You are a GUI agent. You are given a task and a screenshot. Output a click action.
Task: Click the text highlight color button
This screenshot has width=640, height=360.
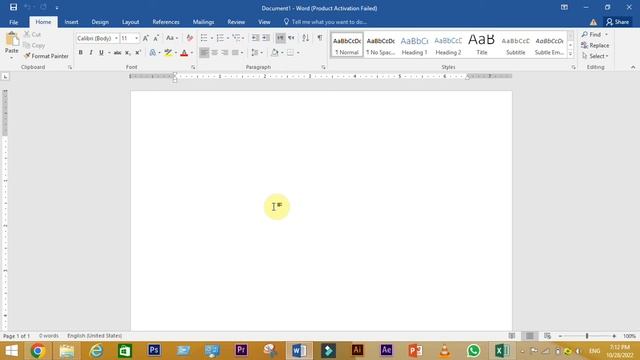168,53
